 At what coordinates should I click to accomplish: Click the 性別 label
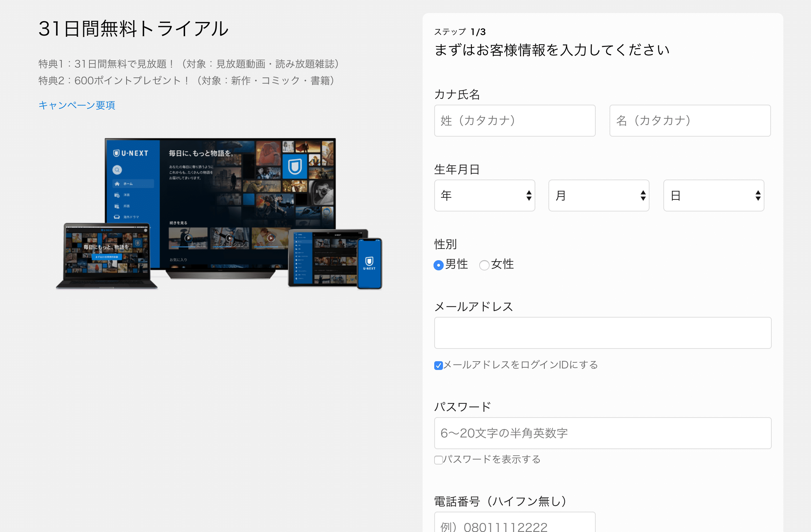tap(446, 244)
